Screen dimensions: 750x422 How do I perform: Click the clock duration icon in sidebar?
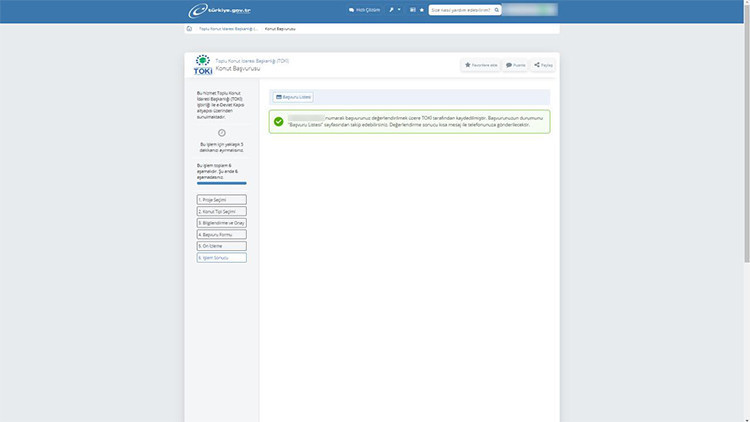click(x=221, y=133)
